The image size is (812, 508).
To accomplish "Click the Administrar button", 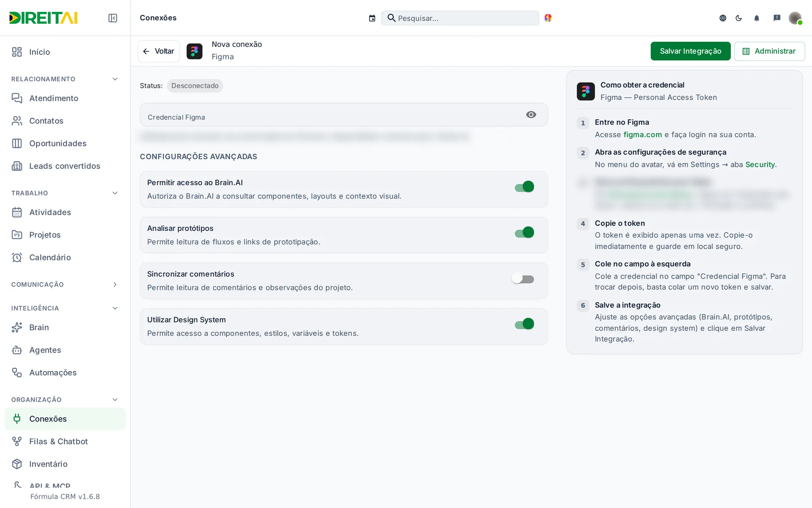I will coord(769,51).
